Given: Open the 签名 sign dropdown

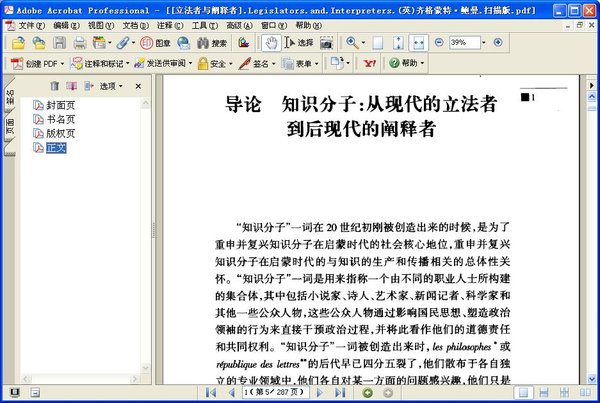Looking at the screenshot, I should 257,64.
